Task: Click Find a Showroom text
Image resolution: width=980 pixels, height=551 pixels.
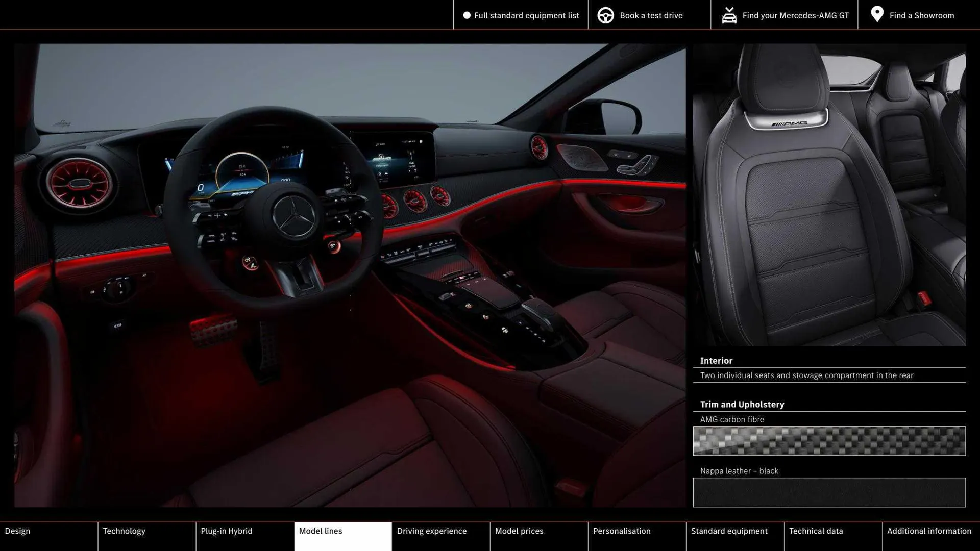Action: click(921, 15)
